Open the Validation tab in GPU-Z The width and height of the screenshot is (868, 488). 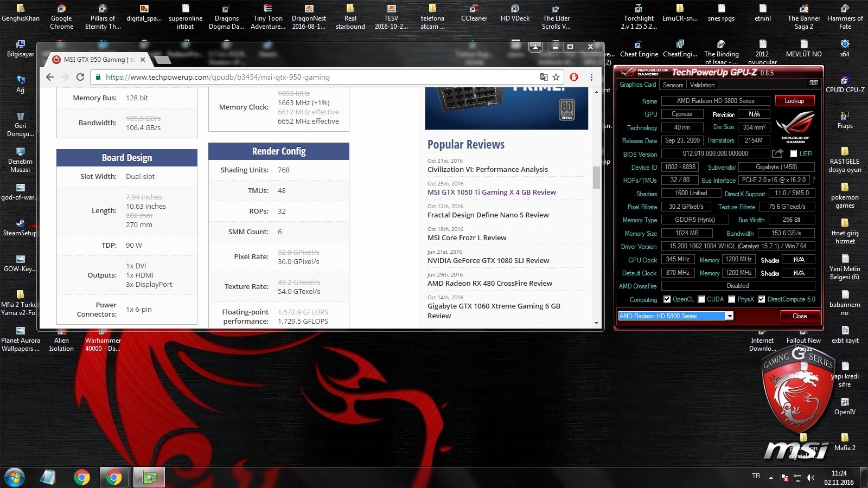click(x=702, y=85)
